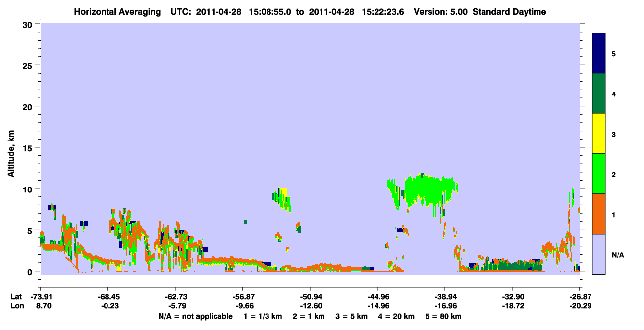Click the Altitude, km axis label
The width and height of the screenshot is (644, 330).
pos(11,148)
